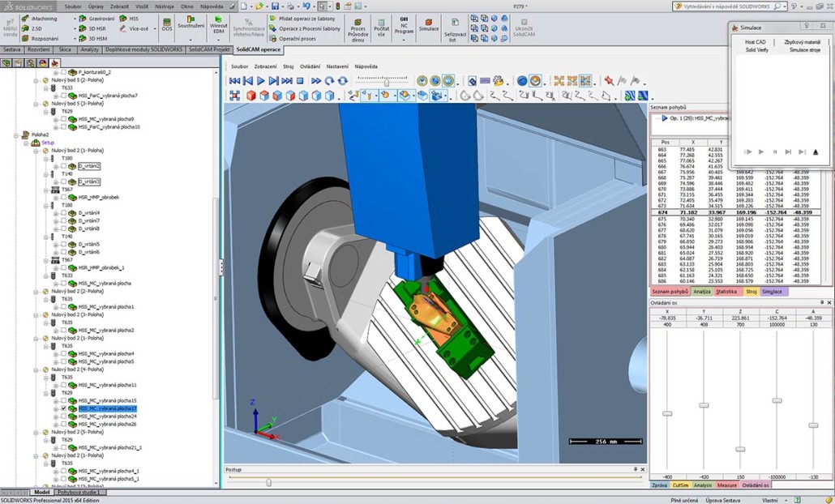Open the Stroj menu in simulation window
Screen dimensions: 835x504
[x=288, y=66]
